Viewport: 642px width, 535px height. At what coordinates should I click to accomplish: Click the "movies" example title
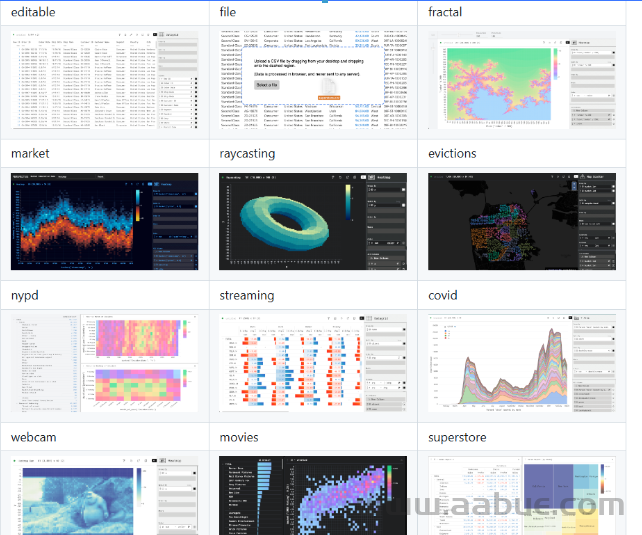[239, 437]
